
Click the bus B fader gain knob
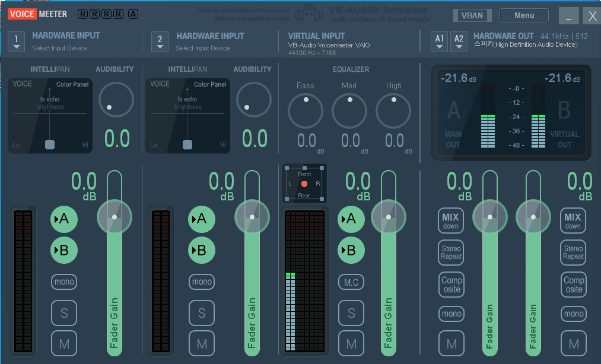[x=533, y=217]
